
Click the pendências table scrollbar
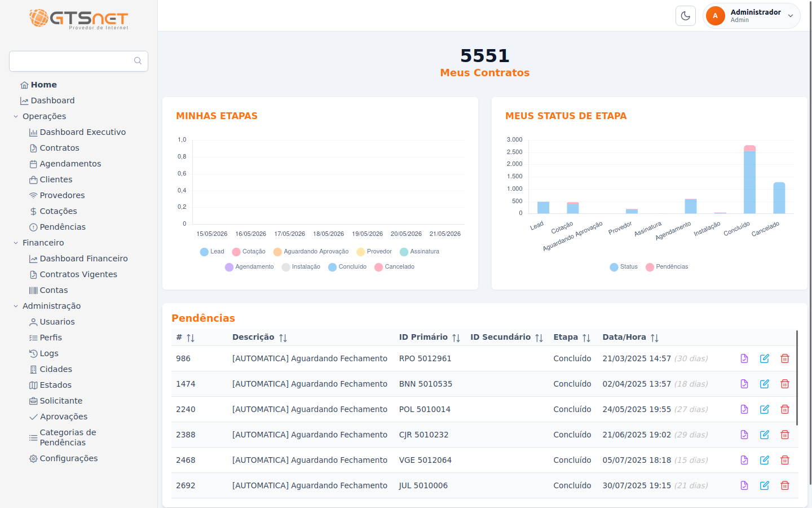tap(797, 378)
